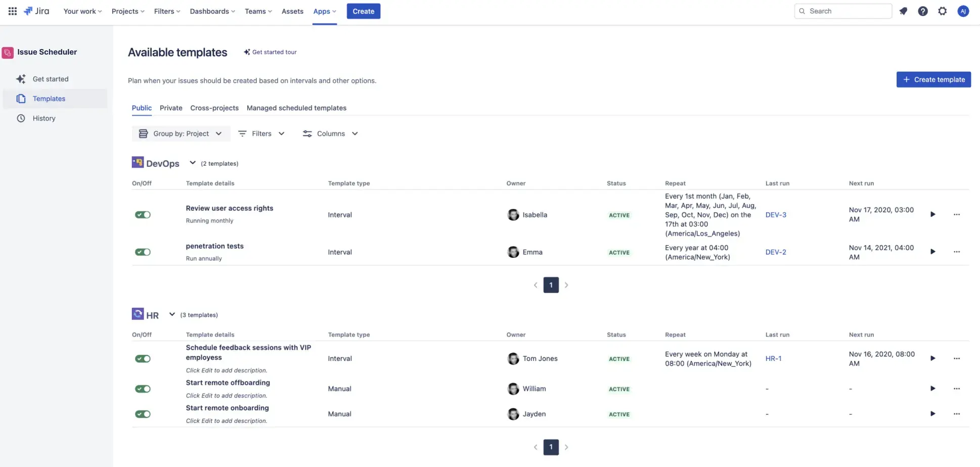Open the Settings gear icon
The width and height of the screenshot is (980, 467).
coord(942,11)
